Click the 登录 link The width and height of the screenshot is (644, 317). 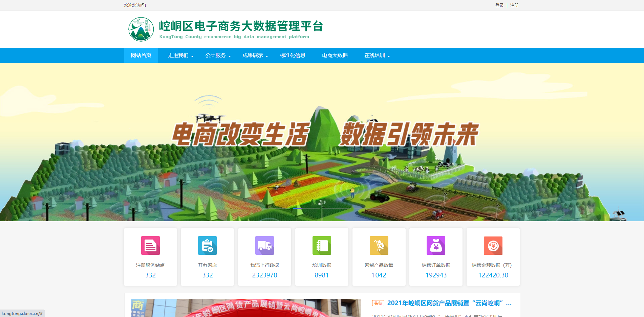(499, 5)
